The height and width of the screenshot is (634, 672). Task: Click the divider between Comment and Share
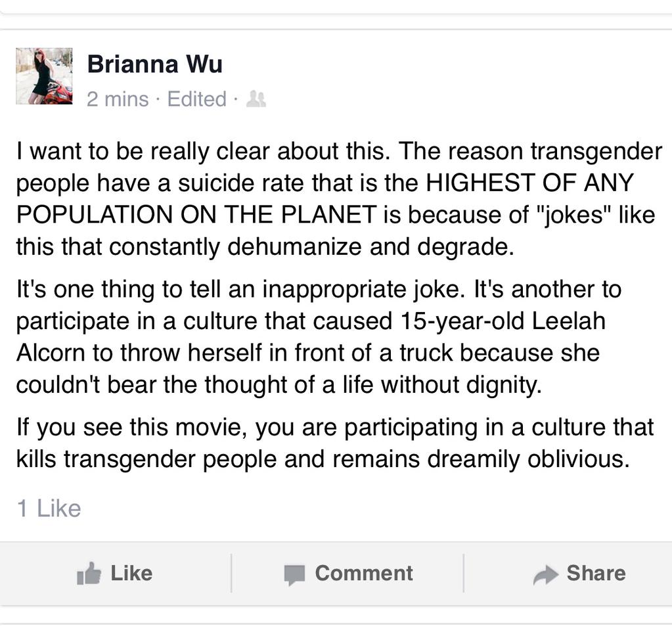(x=463, y=573)
